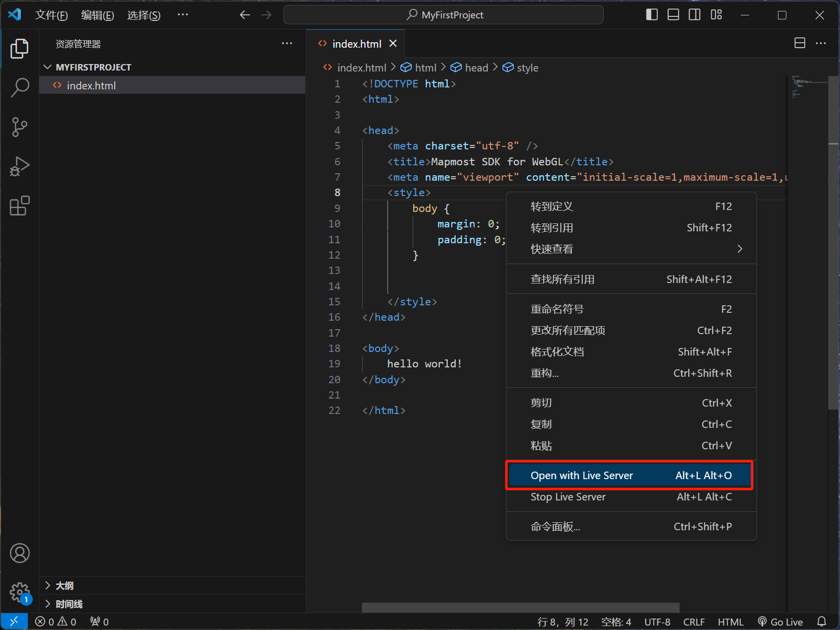Open the Run and Debug view
Image resolution: width=840 pixels, height=630 pixels.
[x=20, y=166]
